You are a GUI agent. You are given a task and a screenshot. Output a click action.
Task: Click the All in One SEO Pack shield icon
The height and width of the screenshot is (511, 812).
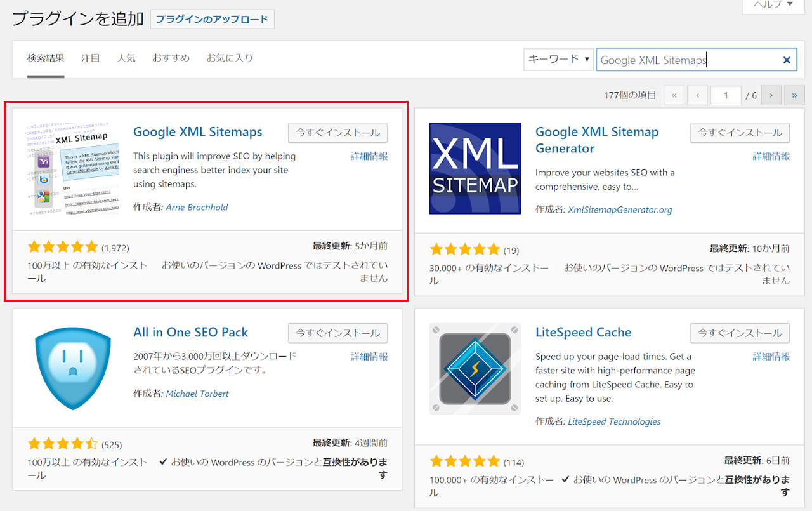[73, 368]
